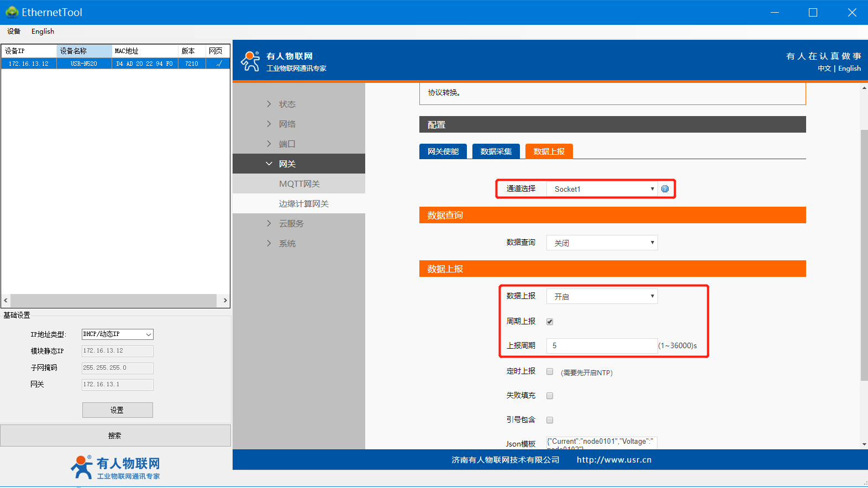Open the 通道选择 Socket1 dropdown

click(x=602, y=189)
